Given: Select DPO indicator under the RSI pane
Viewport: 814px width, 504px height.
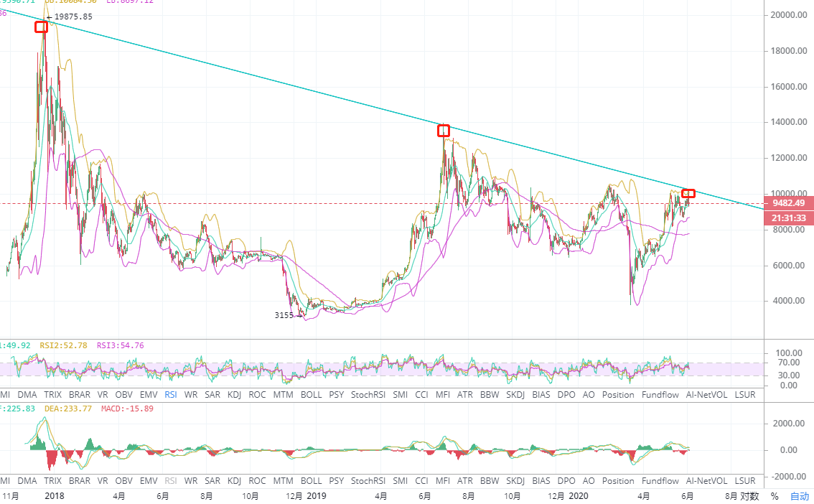Looking at the screenshot, I should click(566, 394).
